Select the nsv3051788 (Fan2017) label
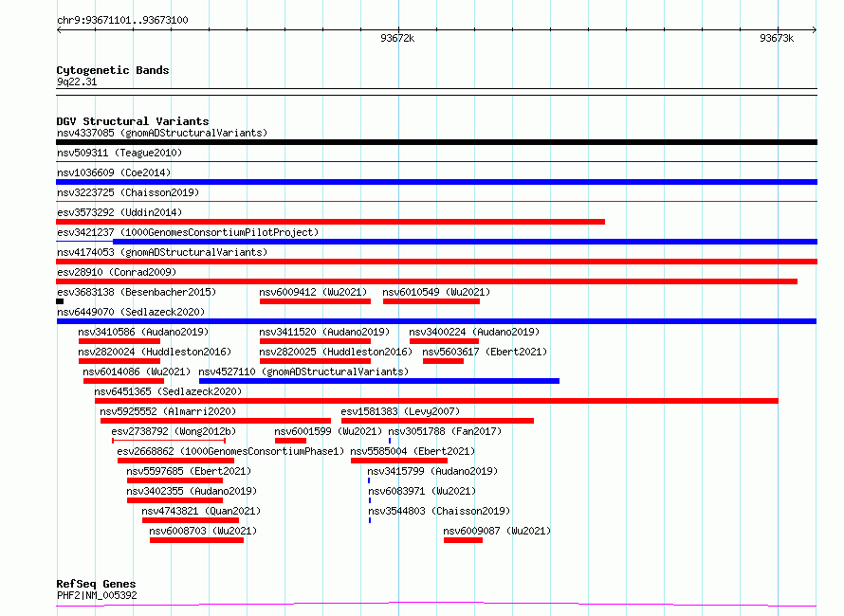Viewport: 844px width, 616px height. [445, 431]
